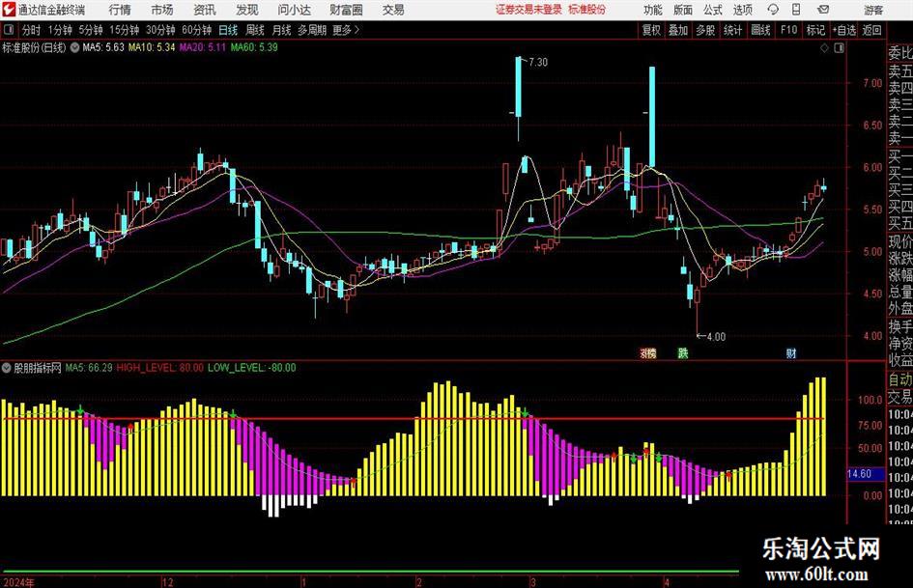Click the 画线 drawing tool button

pos(761,30)
